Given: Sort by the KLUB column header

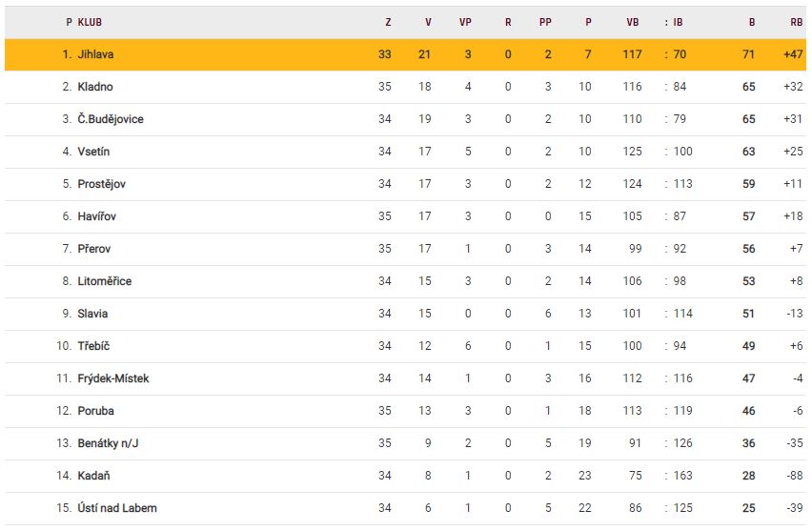Looking at the screenshot, I should pyautogui.click(x=91, y=21).
